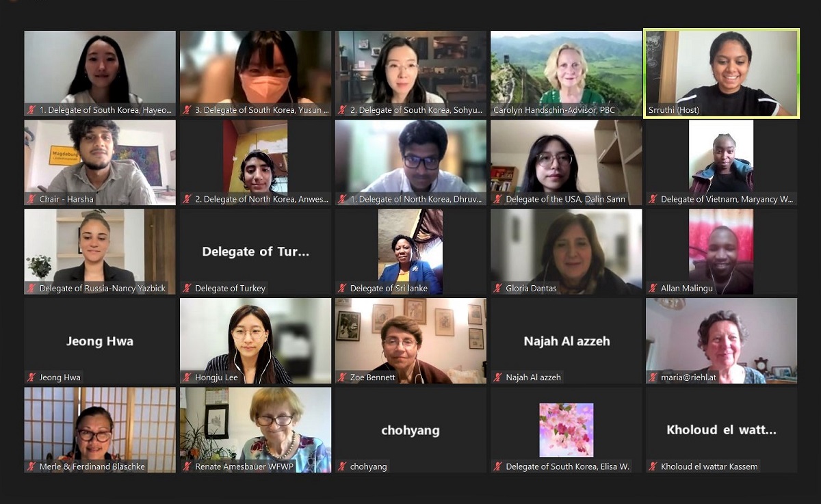Click muted mic icon next to Jeong Hwa label

coord(31,377)
